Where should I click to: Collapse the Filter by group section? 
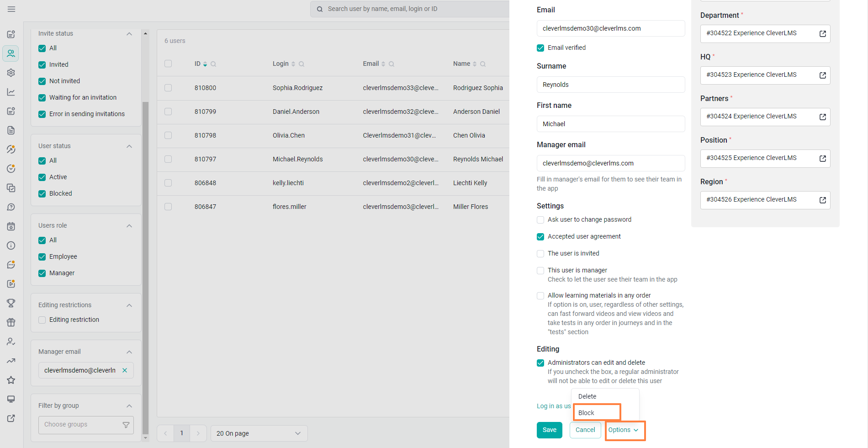point(129,406)
